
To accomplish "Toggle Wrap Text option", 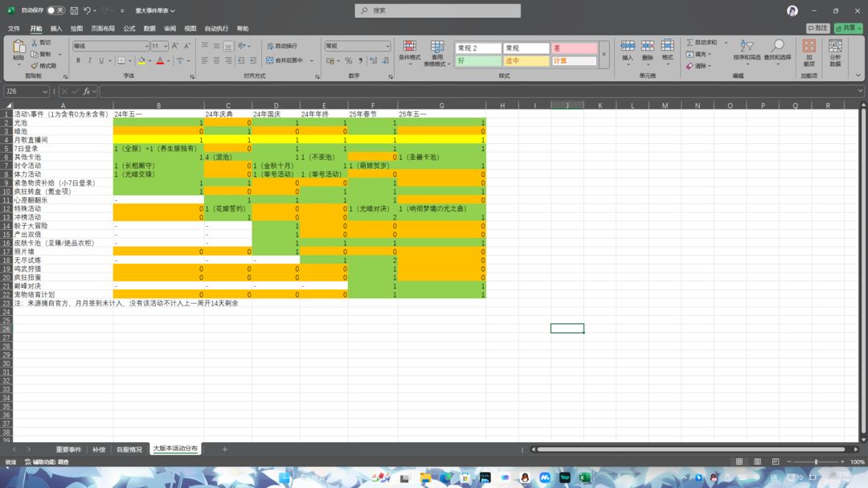I will pyautogui.click(x=283, y=46).
